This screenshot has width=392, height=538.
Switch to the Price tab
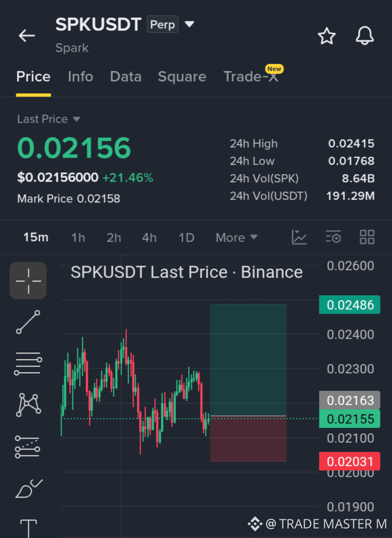(33, 76)
